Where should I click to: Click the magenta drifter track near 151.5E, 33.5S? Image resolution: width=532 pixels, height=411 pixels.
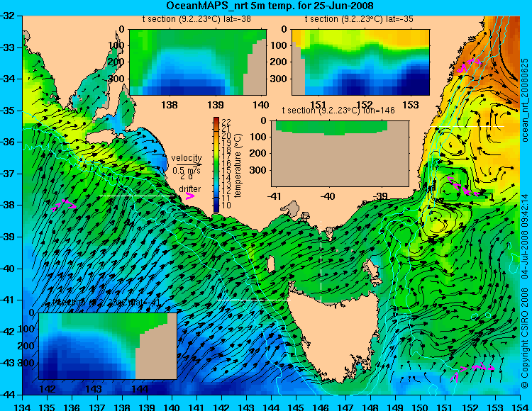pyautogui.click(x=470, y=65)
